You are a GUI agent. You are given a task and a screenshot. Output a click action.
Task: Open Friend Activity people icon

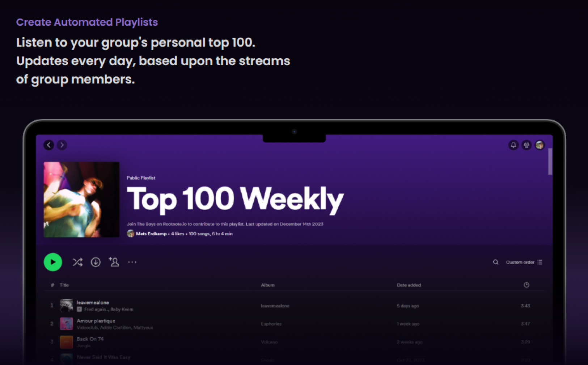pos(526,145)
